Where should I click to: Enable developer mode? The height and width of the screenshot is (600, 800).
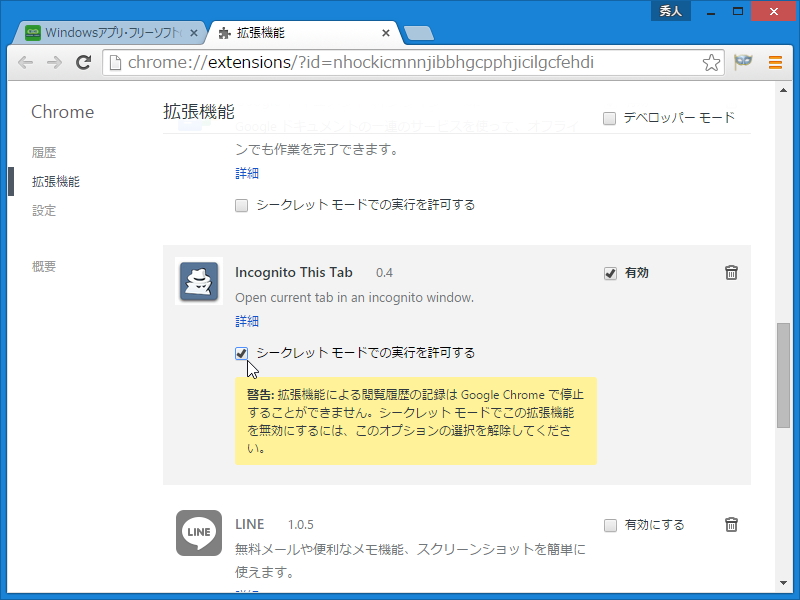click(x=608, y=117)
